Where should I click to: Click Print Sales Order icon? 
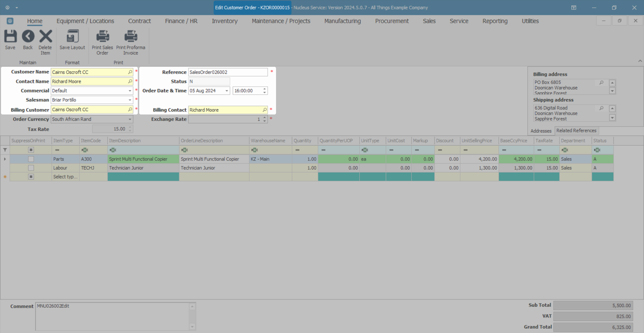(103, 36)
